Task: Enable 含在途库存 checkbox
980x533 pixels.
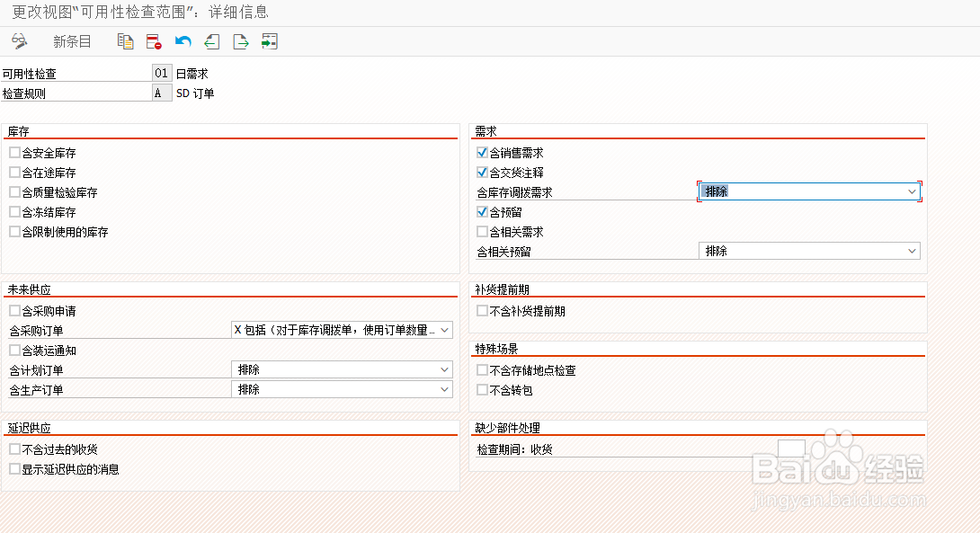Action: point(15,173)
